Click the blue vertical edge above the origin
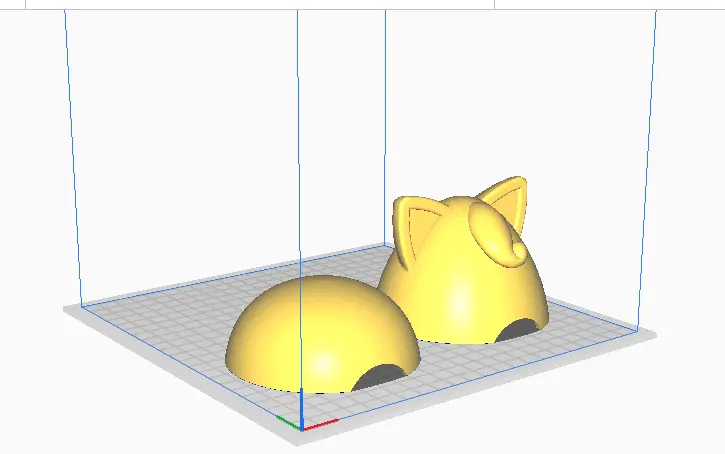725x454 pixels. pyautogui.click(x=298, y=200)
